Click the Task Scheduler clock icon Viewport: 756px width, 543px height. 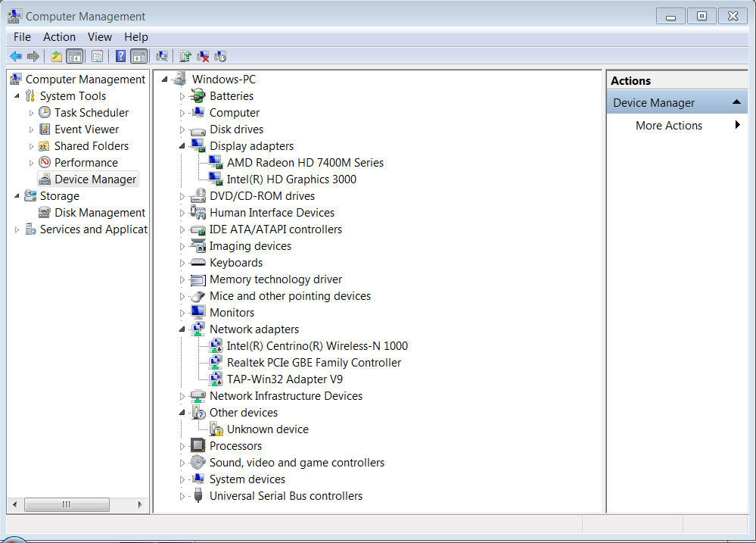click(x=45, y=112)
